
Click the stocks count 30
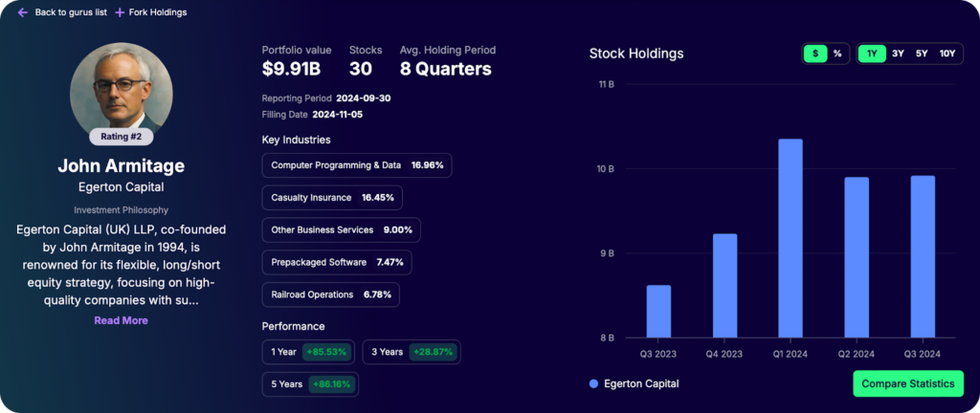[361, 69]
